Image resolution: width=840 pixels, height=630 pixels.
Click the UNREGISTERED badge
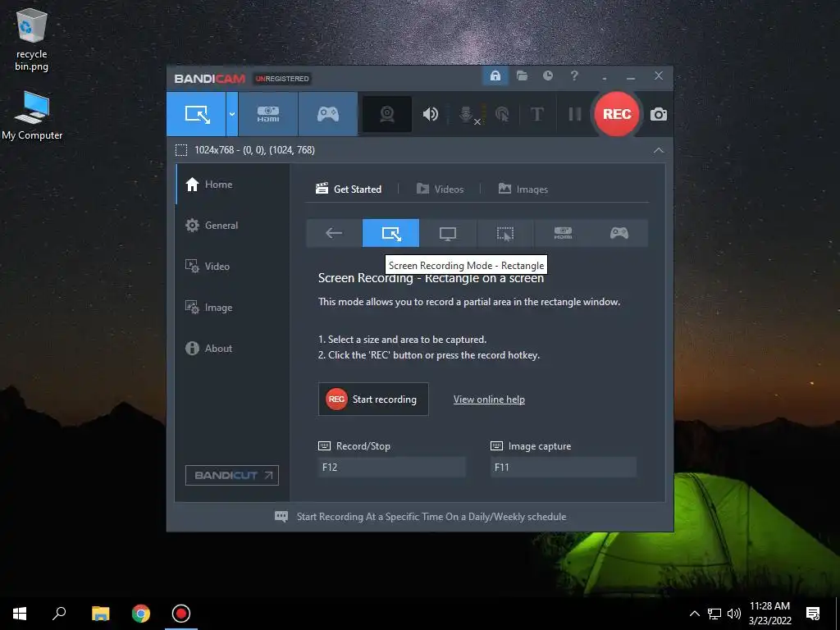click(282, 79)
